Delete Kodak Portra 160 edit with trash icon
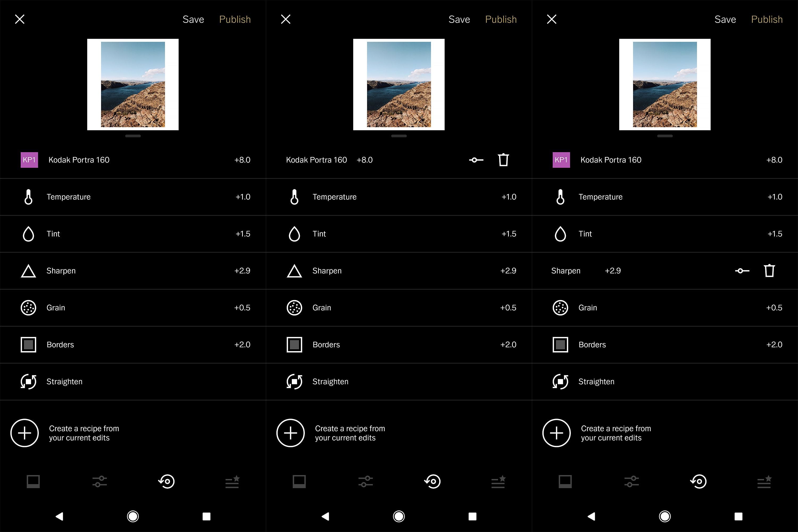 click(503, 160)
